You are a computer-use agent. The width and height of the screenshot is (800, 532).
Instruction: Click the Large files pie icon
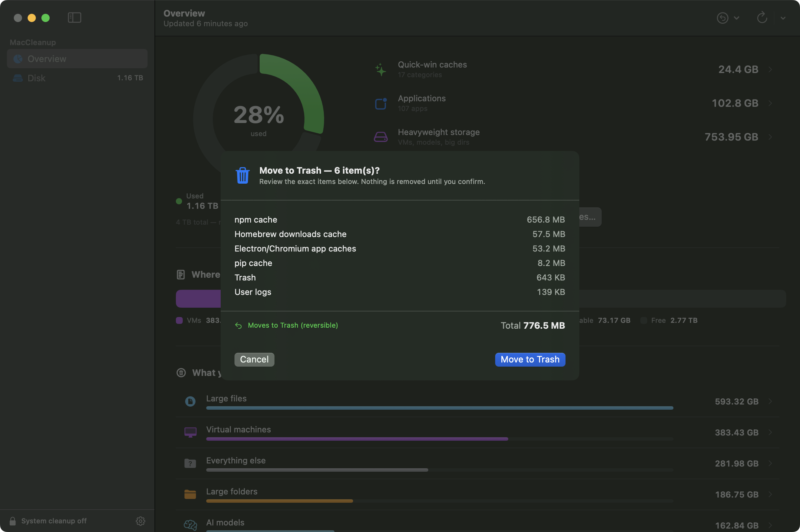point(190,401)
